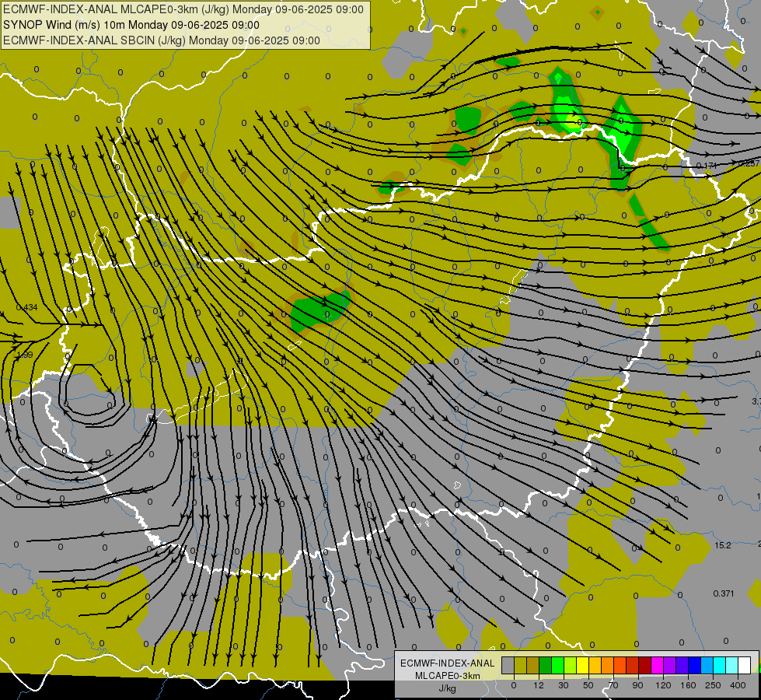The height and width of the screenshot is (700, 761).
Task: Select the olive swatch in the legend
Action: (521, 665)
